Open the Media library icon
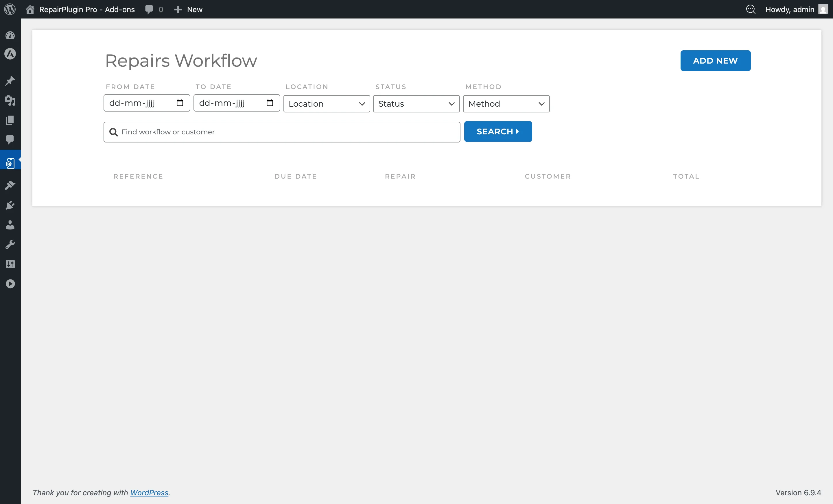 pos(10,101)
